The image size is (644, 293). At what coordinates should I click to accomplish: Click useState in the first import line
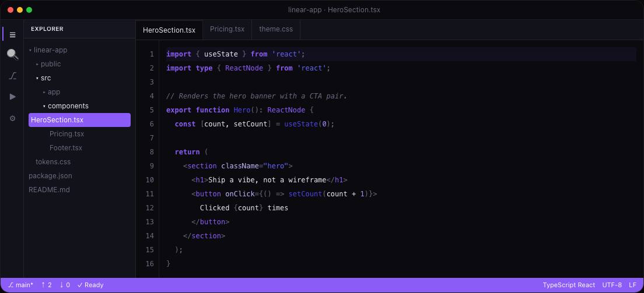coord(221,54)
